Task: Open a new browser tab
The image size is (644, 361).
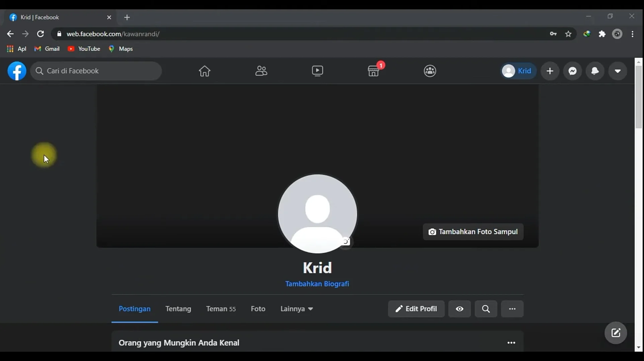Action: pos(127,17)
